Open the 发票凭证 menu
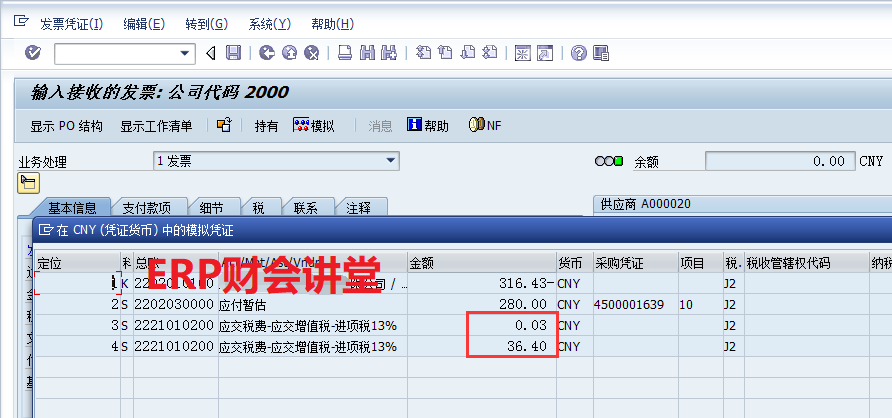 point(68,23)
